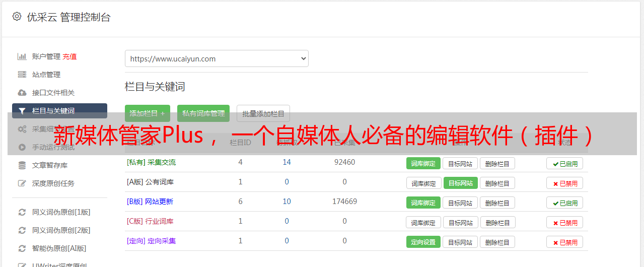Click green 目标网站 for 公有词库 row
Viewport: 644px width, 267px height.
[x=461, y=183]
